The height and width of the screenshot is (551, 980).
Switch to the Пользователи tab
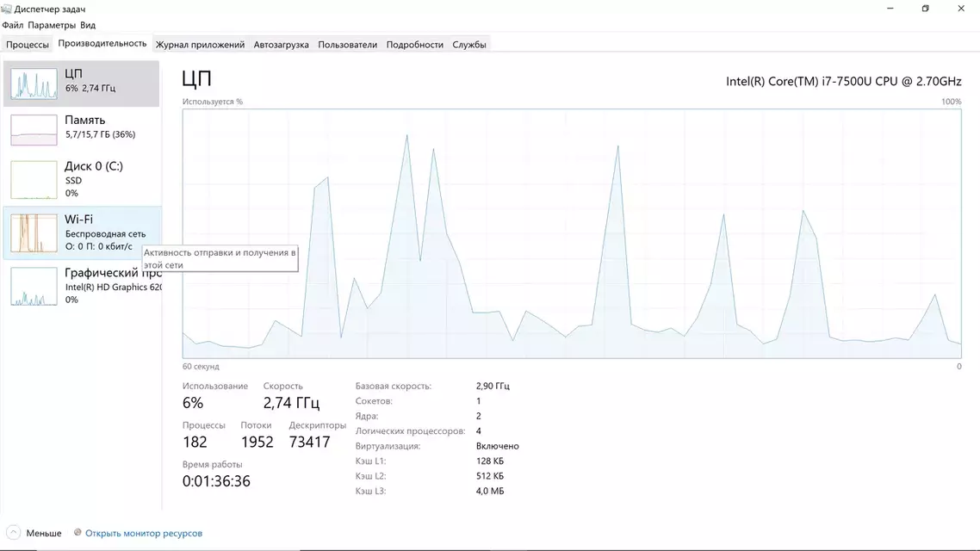[348, 45]
